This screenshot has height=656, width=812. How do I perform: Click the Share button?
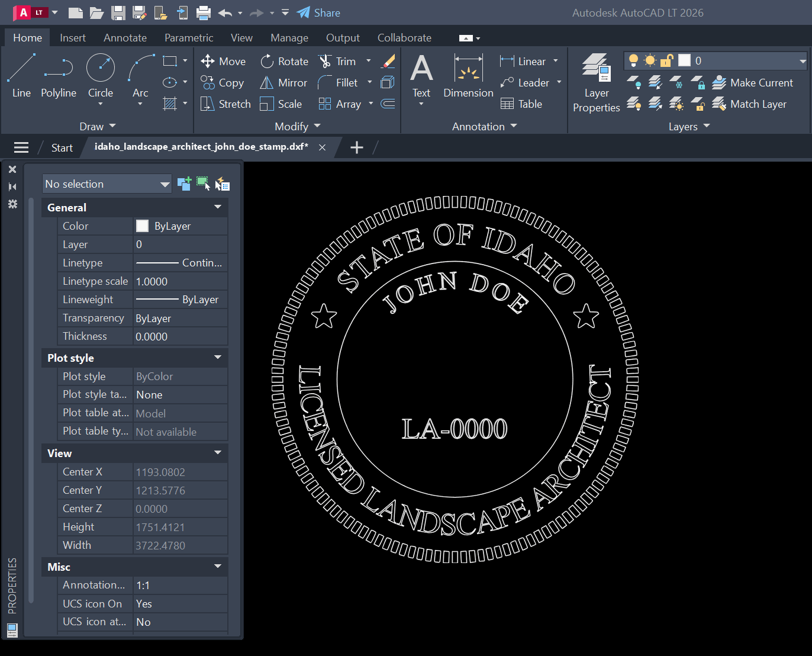point(318,12)
